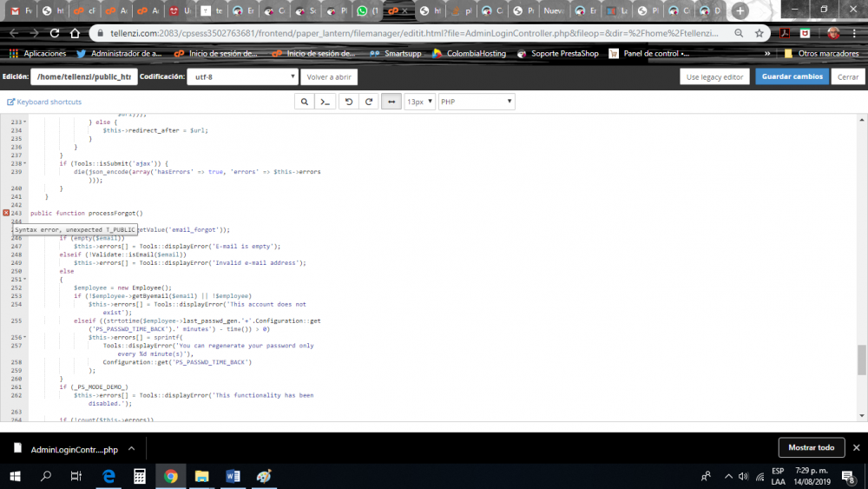The width and height of the screenshot is (868, 489).
Task: Click the Mostrar todo downloads button
Action: (x=811, y=447)
